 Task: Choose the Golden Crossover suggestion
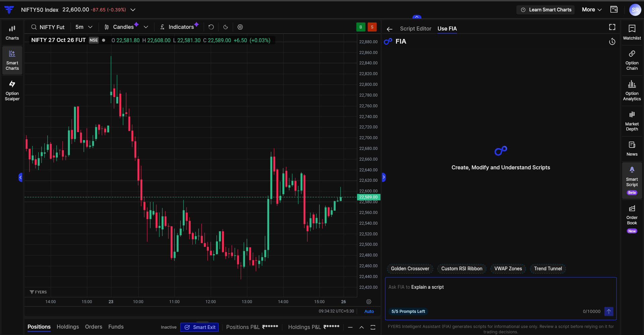coord(410,269)
